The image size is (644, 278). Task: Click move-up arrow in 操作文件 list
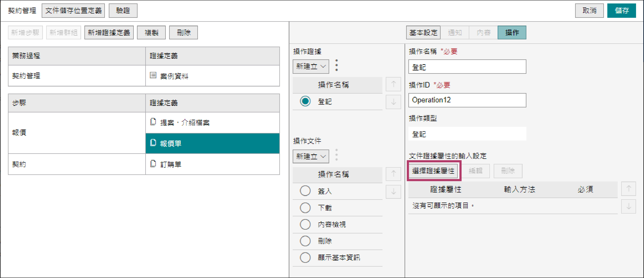coord(393,174)
